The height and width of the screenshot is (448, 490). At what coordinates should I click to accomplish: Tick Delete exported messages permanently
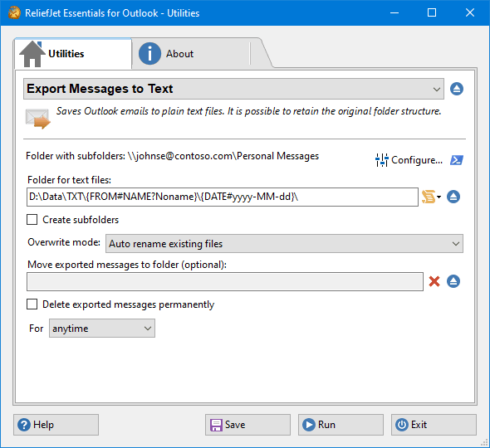(x=32, y=304)
